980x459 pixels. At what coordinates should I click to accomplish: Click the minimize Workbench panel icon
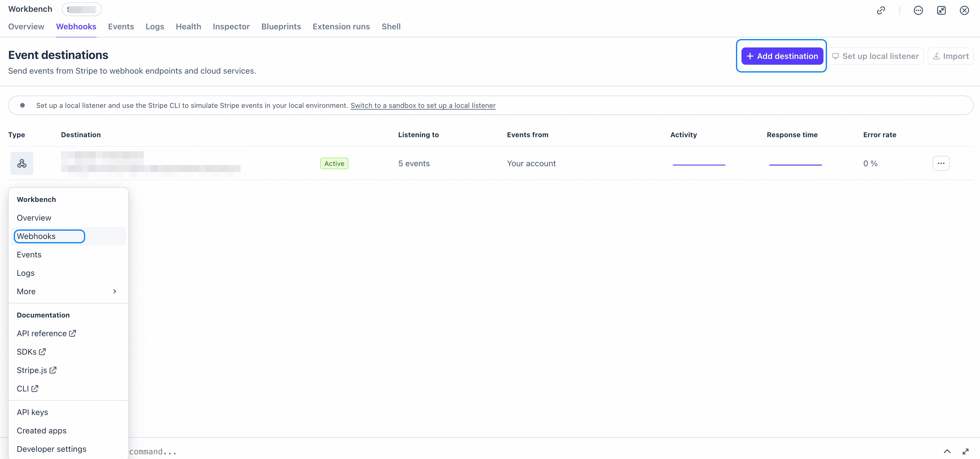(x=941, y=10)
